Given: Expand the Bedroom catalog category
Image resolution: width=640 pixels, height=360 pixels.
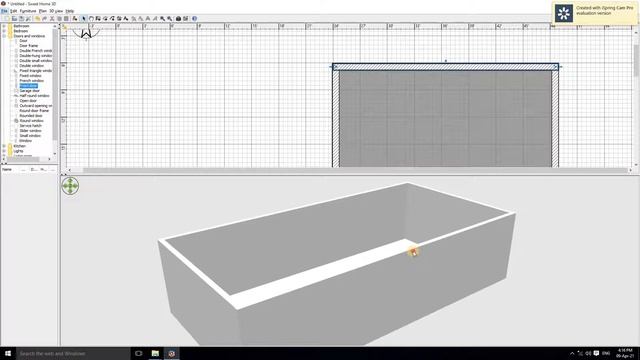Looking at the screenshot, I should pos(4,31).
